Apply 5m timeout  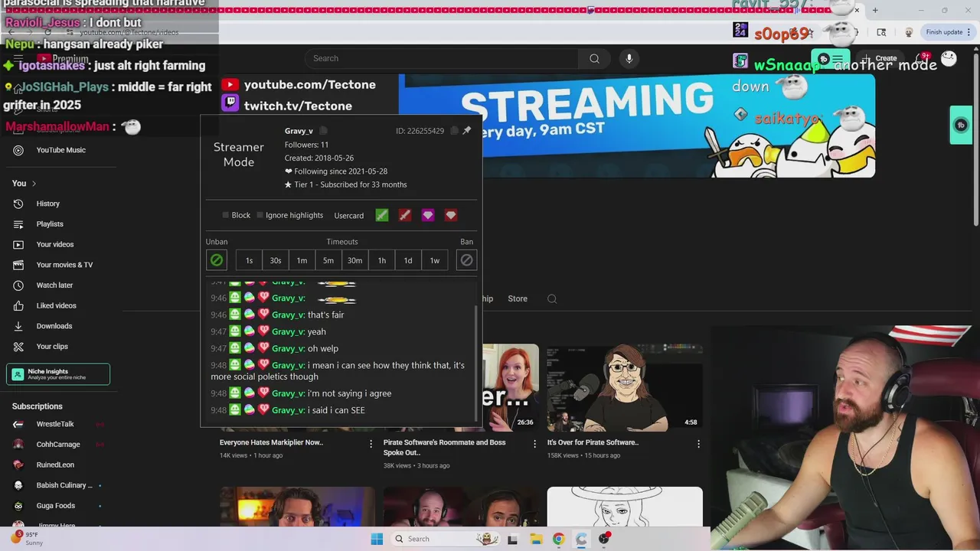pyautogui.click(x=328, y=260)
